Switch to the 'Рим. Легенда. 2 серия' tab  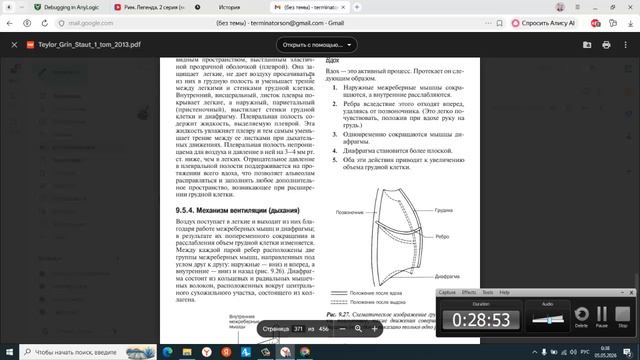(150, 7)
